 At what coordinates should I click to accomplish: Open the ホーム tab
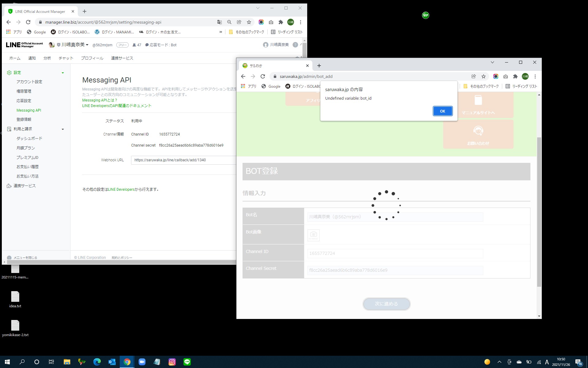pos(15,58)
